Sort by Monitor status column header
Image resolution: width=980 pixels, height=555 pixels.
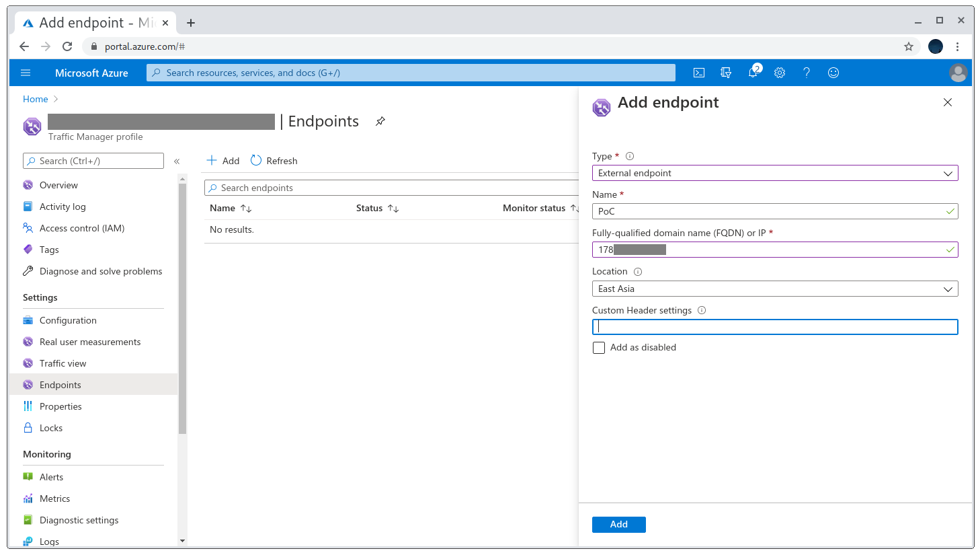point(540,209)
